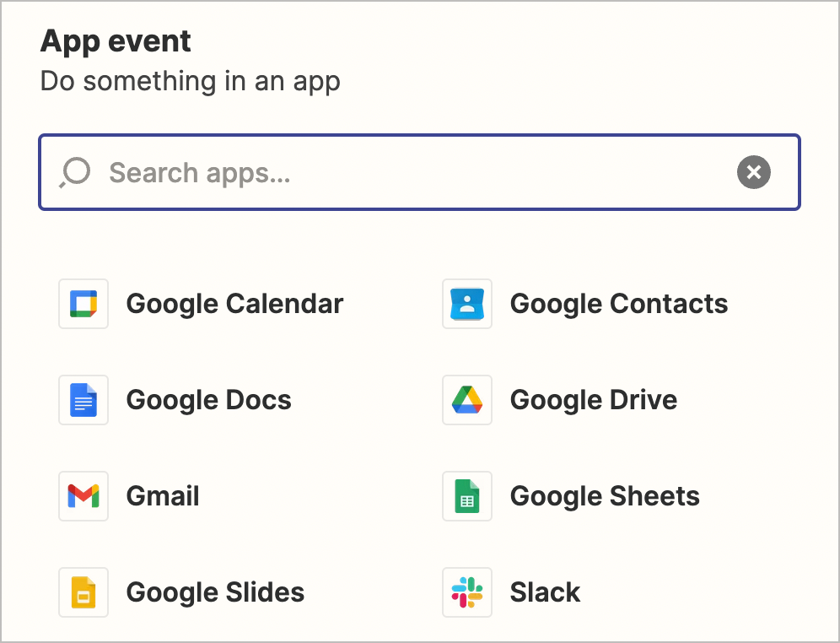This screenshot has width=840, height=643.
Task: Select Google Docs from the app list
Action: tap(208, 399)
